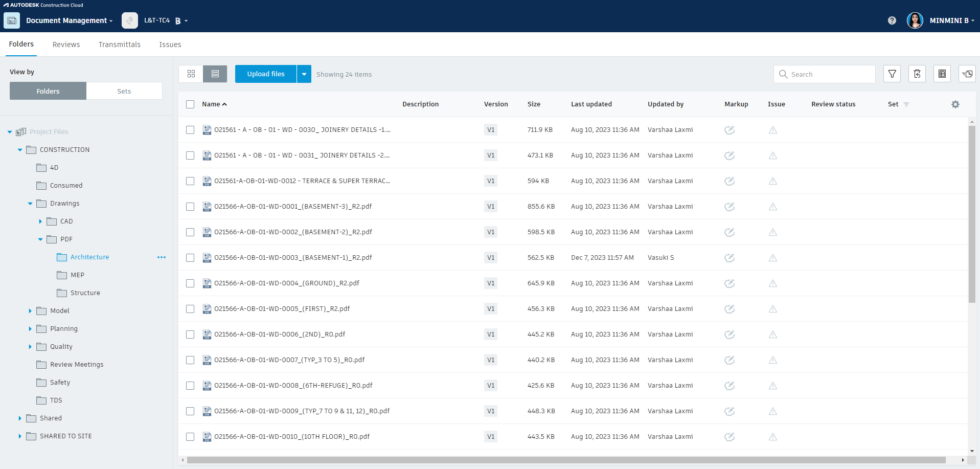Switch to grid thumbnail view
The height and width of the screenshot is (469, 980).
point(191,74)
